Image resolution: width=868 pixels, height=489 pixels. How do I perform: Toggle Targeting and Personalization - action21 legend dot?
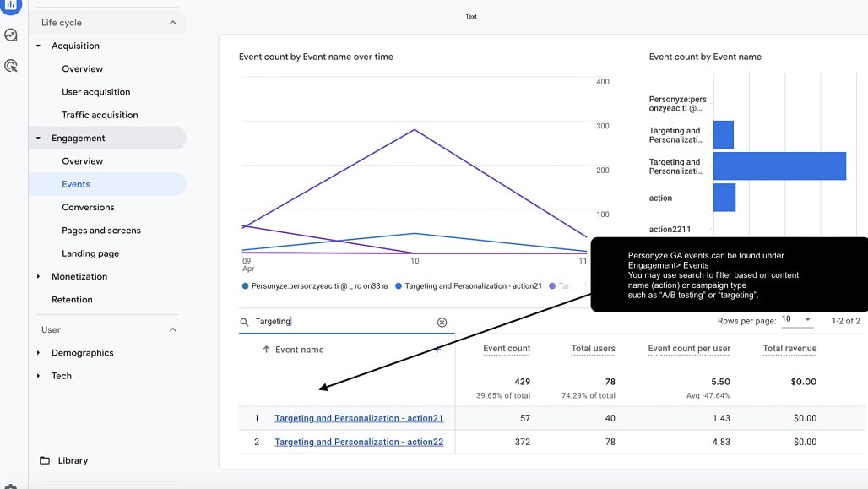pos(398,286)
